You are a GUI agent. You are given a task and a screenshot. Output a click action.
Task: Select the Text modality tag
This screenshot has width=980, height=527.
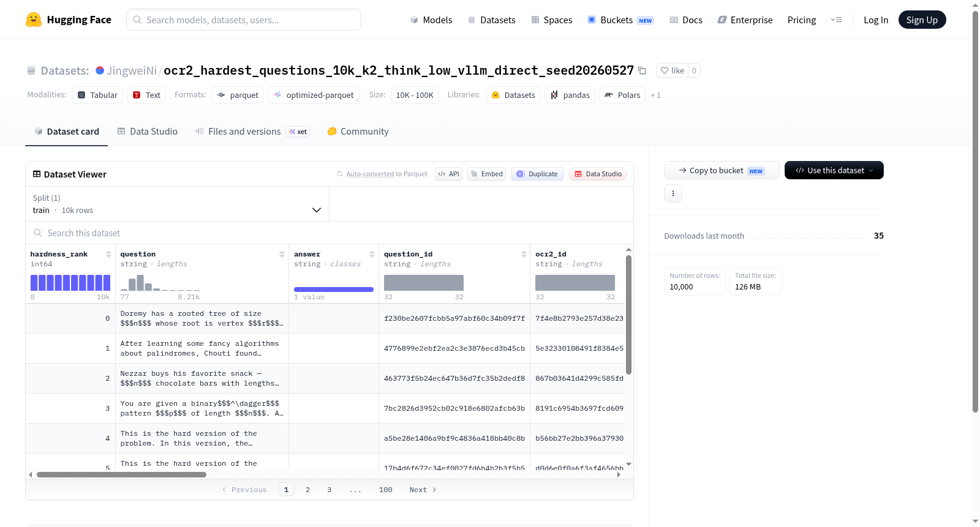point(146,95)
